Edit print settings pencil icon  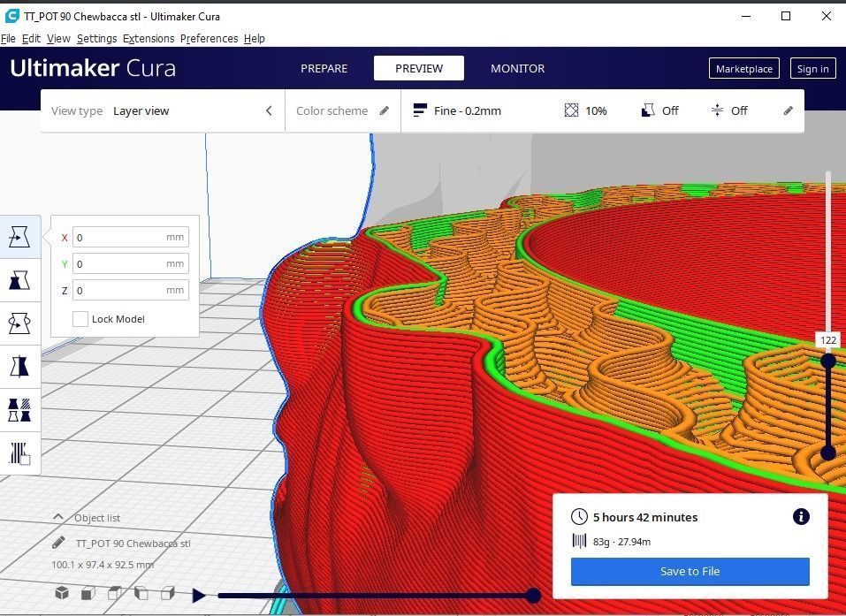point(789,110)
